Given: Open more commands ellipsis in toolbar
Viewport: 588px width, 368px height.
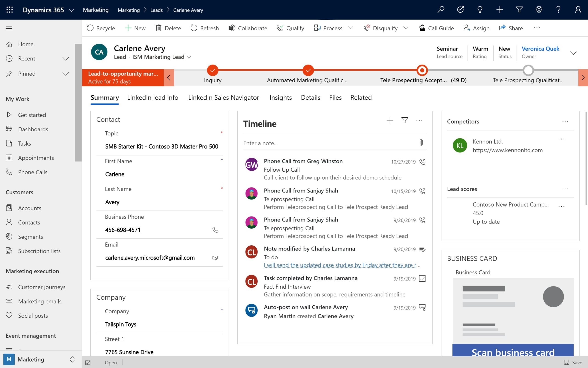Looking at the screenshot, I should [537, 28].
